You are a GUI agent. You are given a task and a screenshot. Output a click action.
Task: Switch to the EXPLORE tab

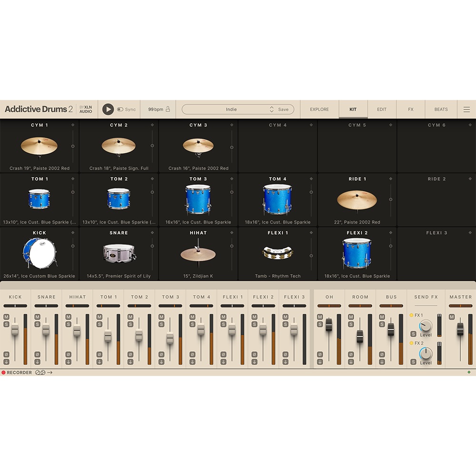click(x=319, y=109)
